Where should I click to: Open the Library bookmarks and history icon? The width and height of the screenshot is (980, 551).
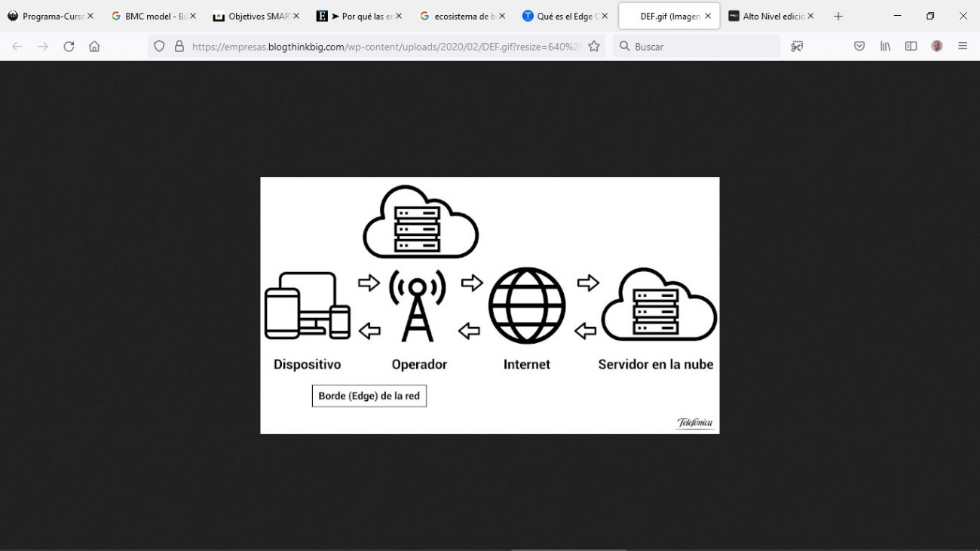point(885,47)
